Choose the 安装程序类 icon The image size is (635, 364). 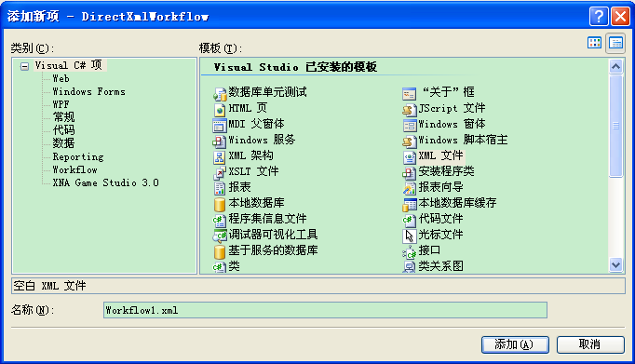409,172
